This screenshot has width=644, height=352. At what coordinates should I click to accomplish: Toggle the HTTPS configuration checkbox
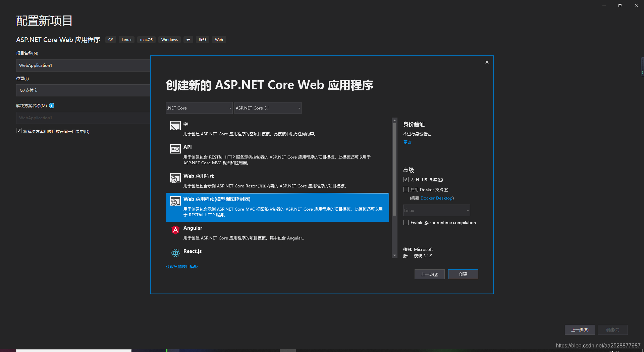click(x=406, y=179)
